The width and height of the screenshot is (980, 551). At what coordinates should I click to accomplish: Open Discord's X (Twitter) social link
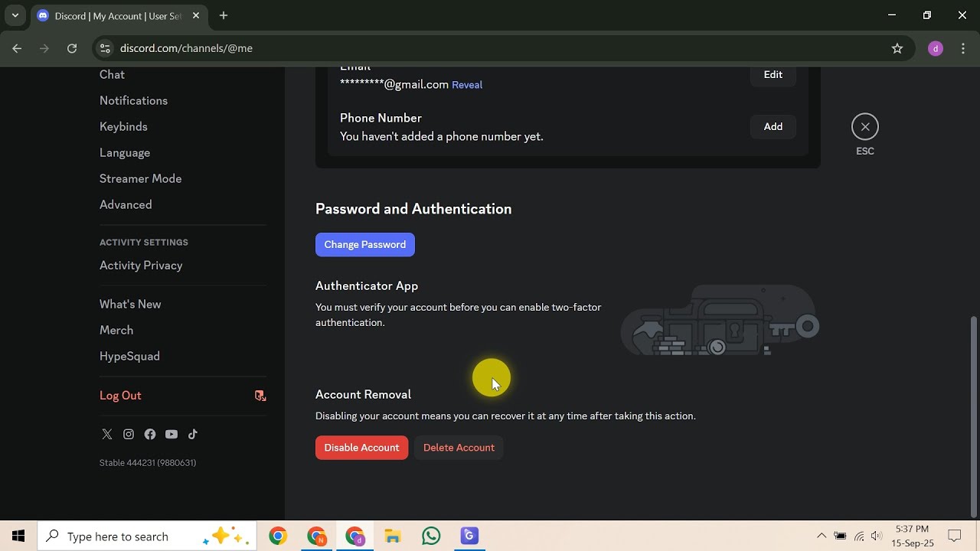(x=107, y=435)
